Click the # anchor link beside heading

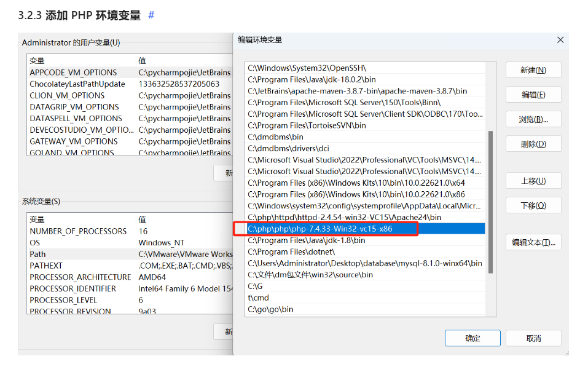coord(151,15)
